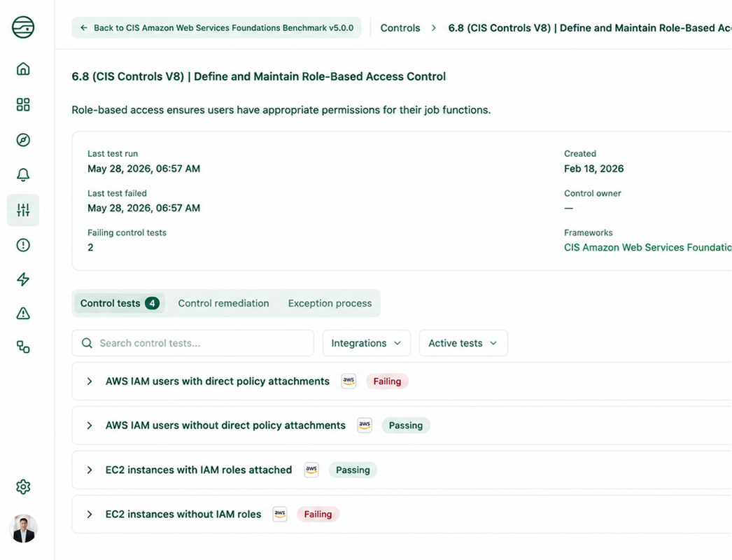Image resolution: width=732 pixels, height=560 pixels.
Task: Click the Control tests count badge 4
Action: pyautogui.click(x=152, y=303)
